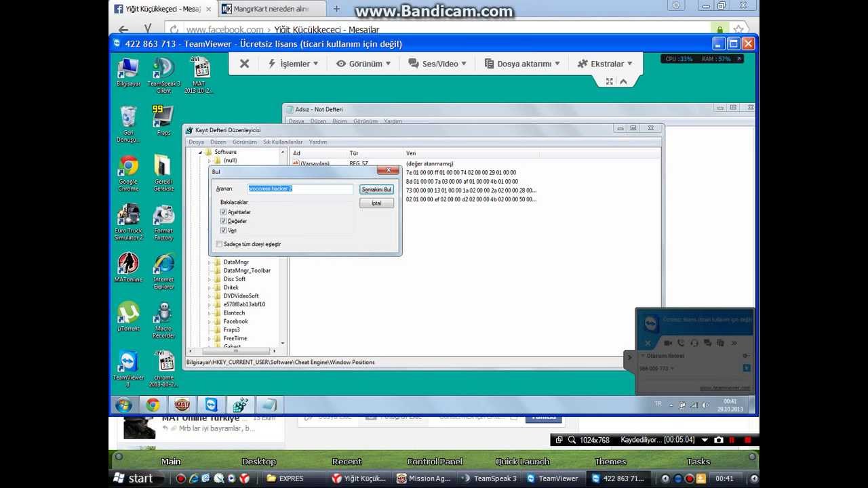Viewport: 868px width, 488px height.
Task: Open the Görünüm dropdown in the TeamViewer toolbar
Action: coord(364,64)
